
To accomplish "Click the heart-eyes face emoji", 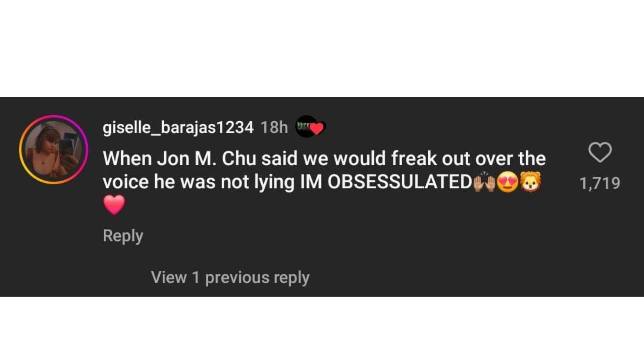I will pyautogui.click(x=507, y=182).
